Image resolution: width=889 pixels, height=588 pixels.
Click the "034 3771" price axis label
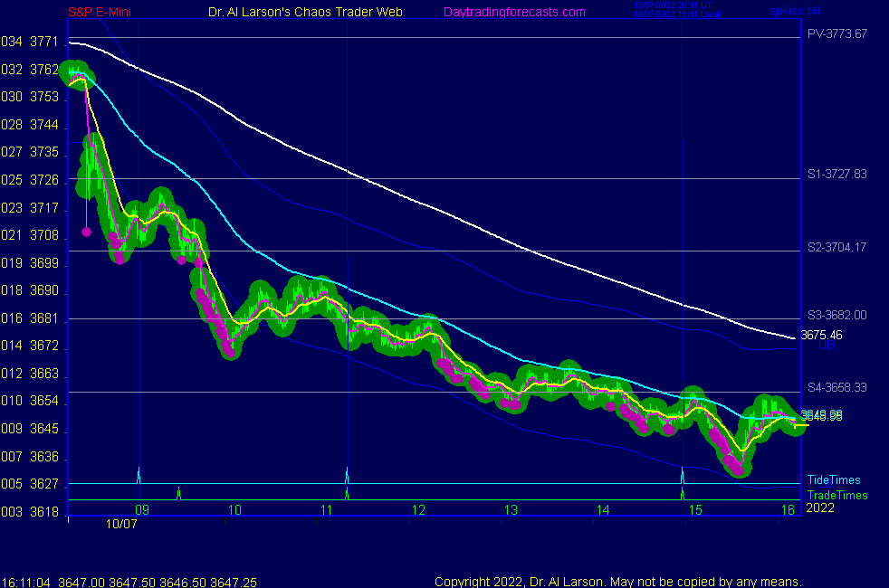(30, 42)
